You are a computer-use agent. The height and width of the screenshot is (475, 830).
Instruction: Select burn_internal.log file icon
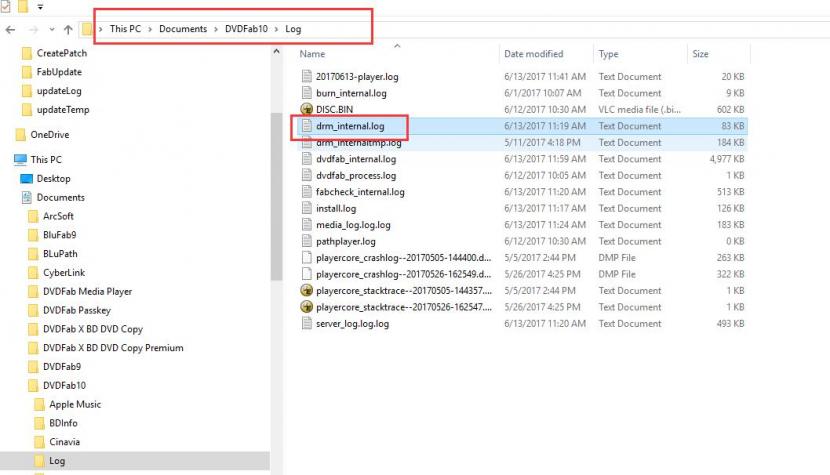306,93
